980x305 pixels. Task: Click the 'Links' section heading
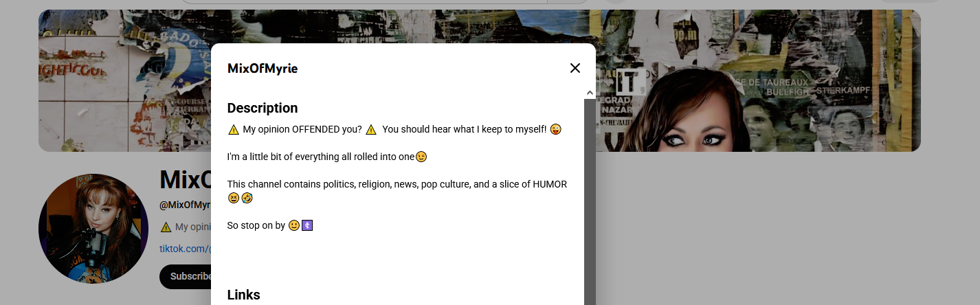click(x=243, y=295)
